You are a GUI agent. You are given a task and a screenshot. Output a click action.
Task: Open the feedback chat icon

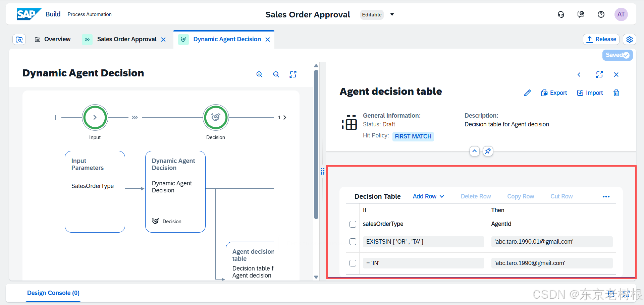pyautogui.click(x=581, y=14)
